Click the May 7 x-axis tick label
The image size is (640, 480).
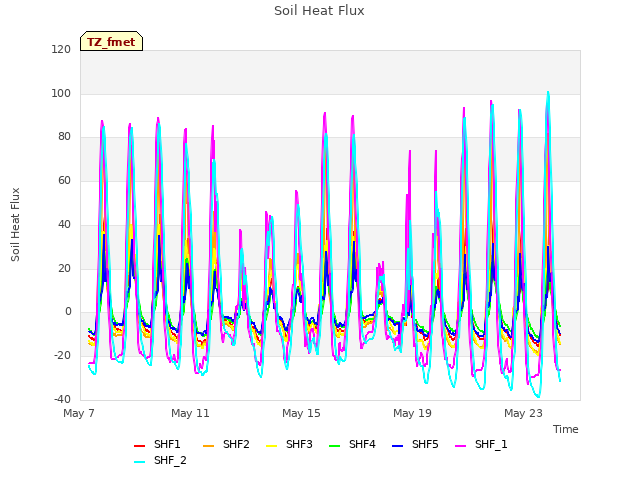[79, 413]
